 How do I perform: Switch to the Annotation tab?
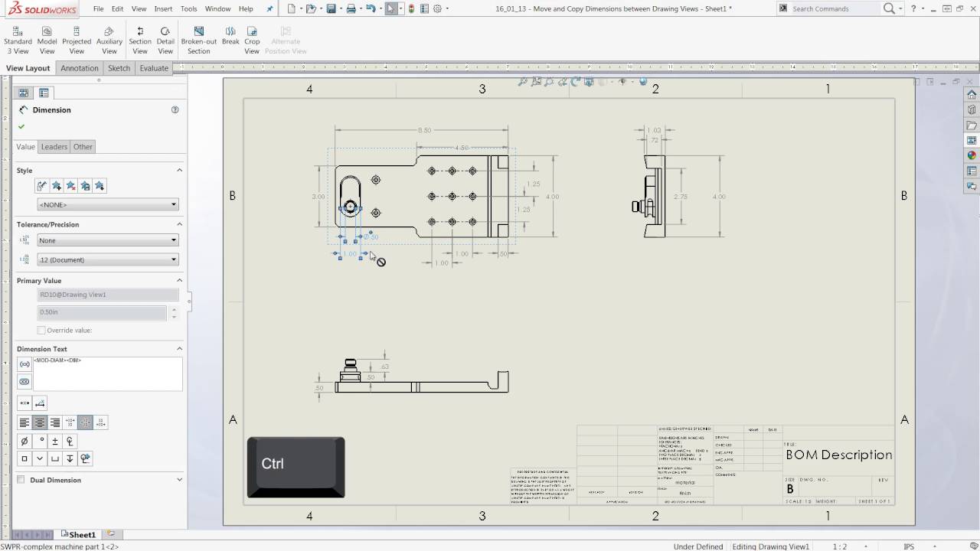(79, 67)
